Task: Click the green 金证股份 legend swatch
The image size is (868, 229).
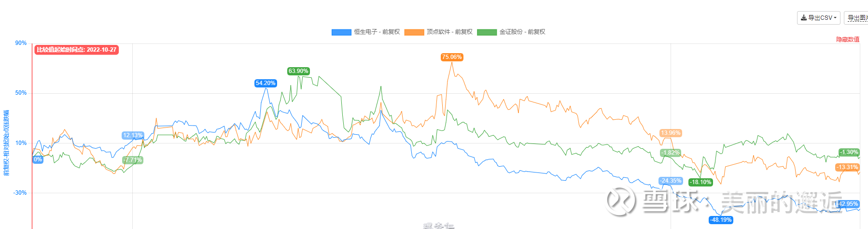Action: (x=487, y=32)
